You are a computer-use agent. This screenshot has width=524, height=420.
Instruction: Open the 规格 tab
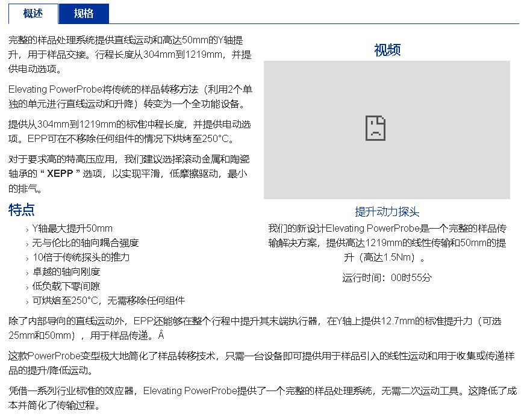tap(84, 14)
